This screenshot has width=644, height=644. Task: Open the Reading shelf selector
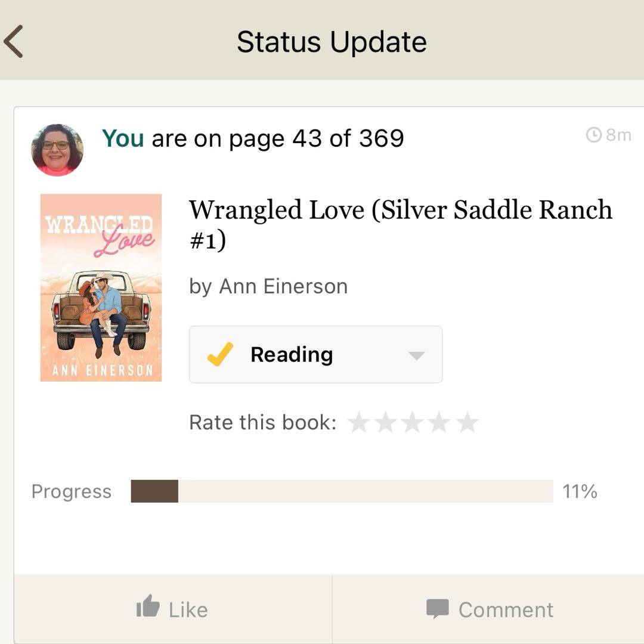coord(315,354)
